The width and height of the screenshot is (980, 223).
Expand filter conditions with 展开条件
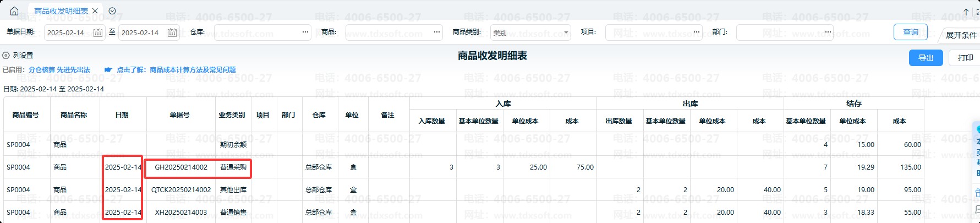click(x=961, y=35)
